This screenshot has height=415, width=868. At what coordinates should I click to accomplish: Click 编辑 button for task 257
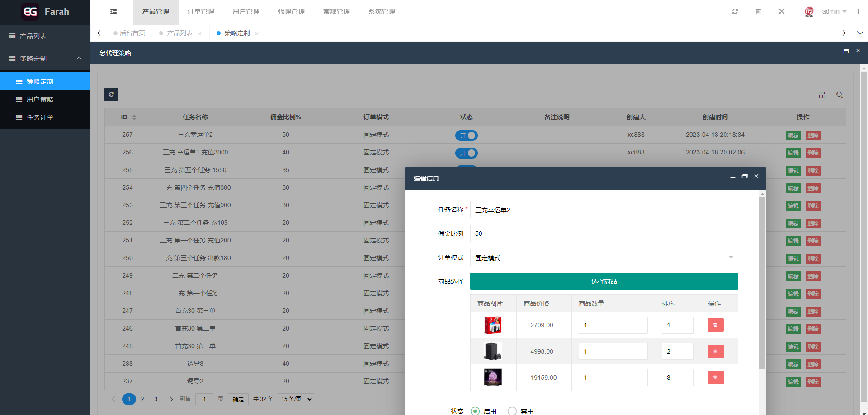pyautogui.click(x=793, y=135)
